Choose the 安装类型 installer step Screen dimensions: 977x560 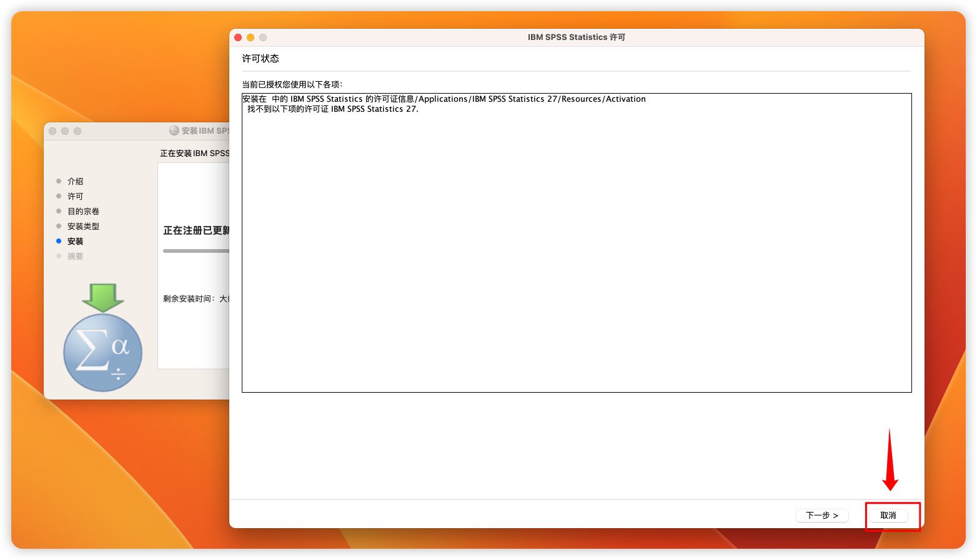(x=83, y=226)
